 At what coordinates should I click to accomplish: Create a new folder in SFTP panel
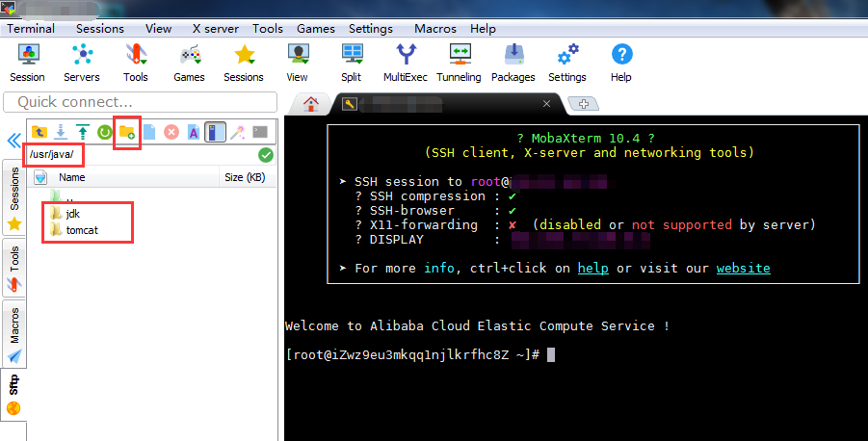coord(127,132)
